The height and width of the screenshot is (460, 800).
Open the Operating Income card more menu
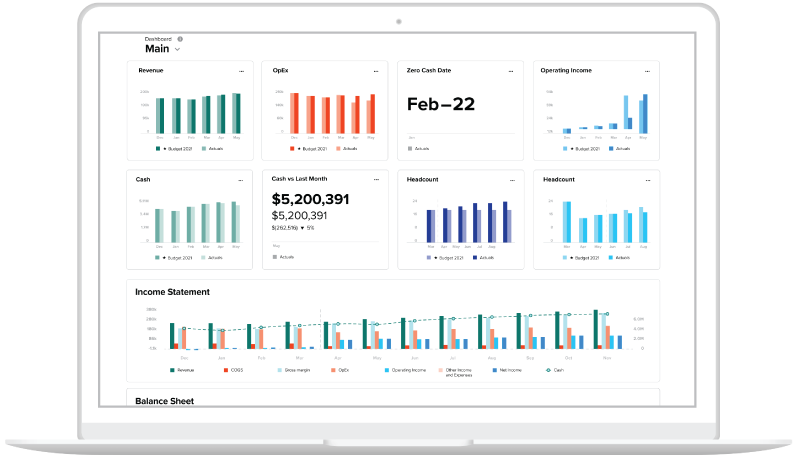coord(645,71)
